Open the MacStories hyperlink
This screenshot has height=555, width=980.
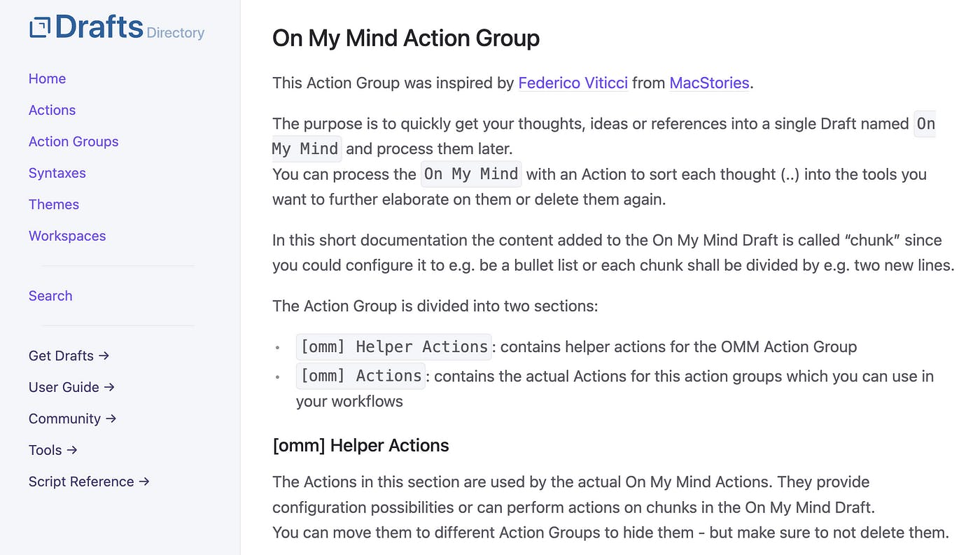tap(709, 83)
